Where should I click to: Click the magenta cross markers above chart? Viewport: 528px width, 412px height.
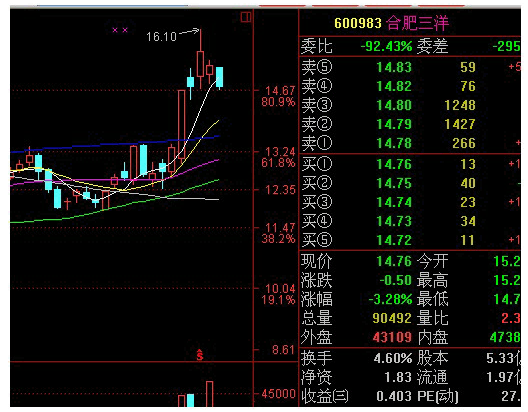pos(120,30)
